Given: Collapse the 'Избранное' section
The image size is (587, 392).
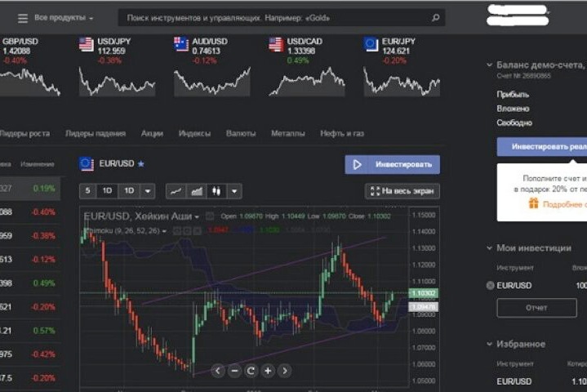Looking at the screenshot, I should tap(489, 344).
